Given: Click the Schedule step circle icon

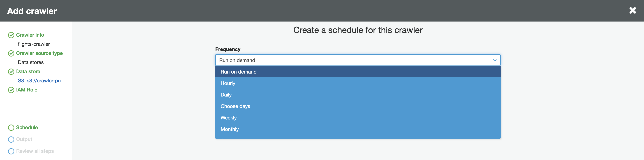Looking at the screenshot, I should point(11,128).
